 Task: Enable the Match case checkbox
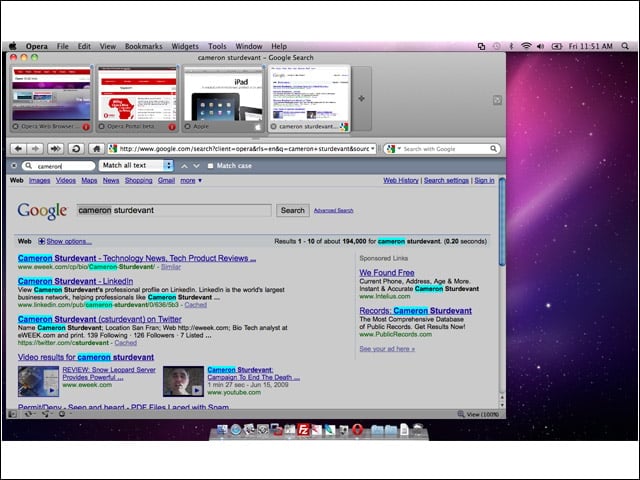point(210,166)
